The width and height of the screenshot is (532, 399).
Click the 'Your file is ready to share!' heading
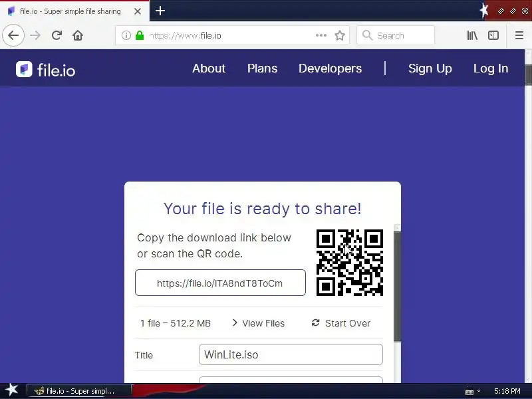[x=262, y=208]
